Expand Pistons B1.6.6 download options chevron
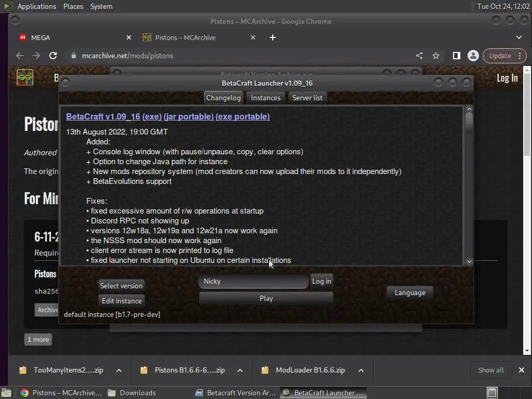The height and width of the screenshot is (399, 532). [x=240, y=370]
